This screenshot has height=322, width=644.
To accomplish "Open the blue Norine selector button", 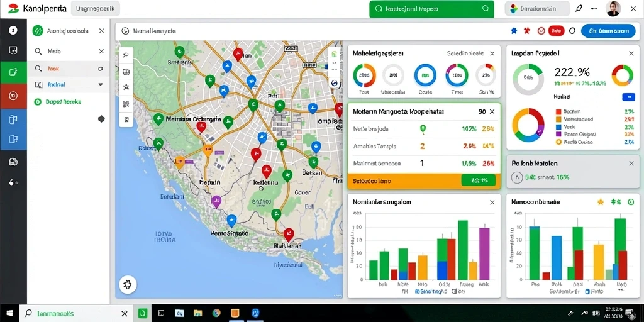I will pyautogui.click(x=628, y=97).
